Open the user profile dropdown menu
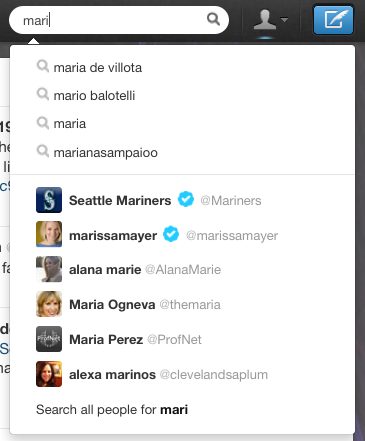The height and width of the screenshot is (441, 365). 270,20
